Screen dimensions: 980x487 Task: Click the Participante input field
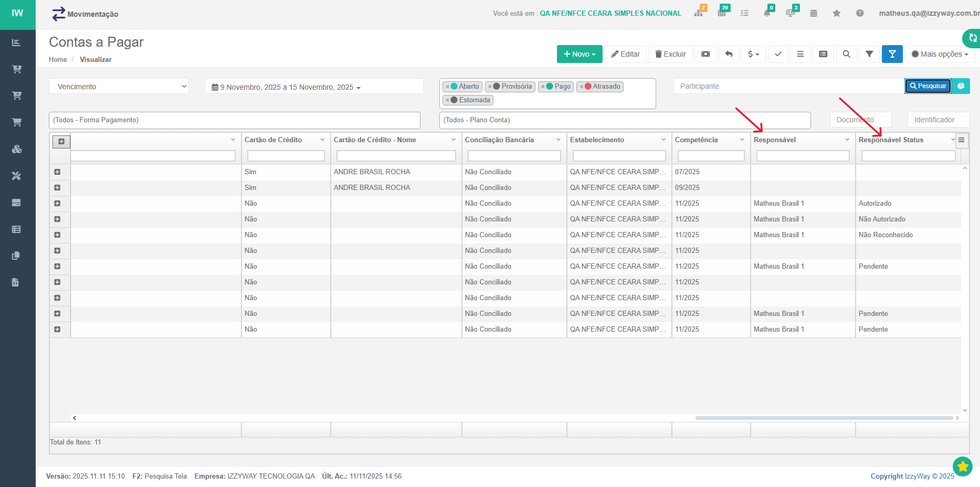pyautogui.click(x=787, y=86)
